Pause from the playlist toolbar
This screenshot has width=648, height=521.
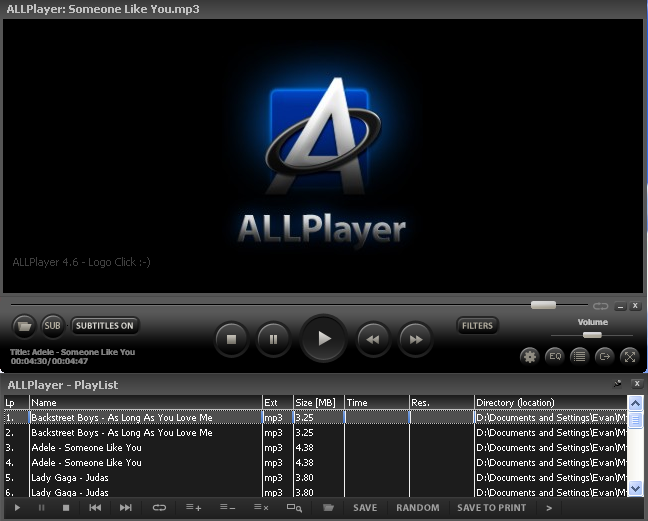tap(41, 507)
